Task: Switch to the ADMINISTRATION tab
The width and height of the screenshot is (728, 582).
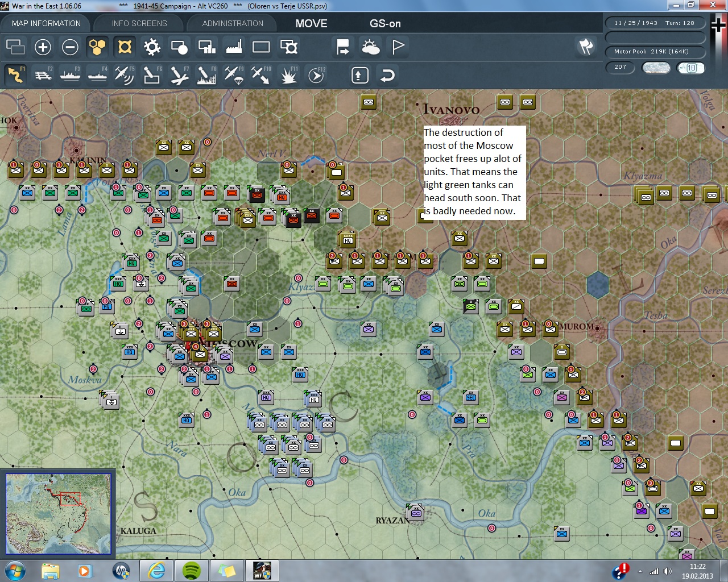Action: pyautogui.click(x=233, y=23)
